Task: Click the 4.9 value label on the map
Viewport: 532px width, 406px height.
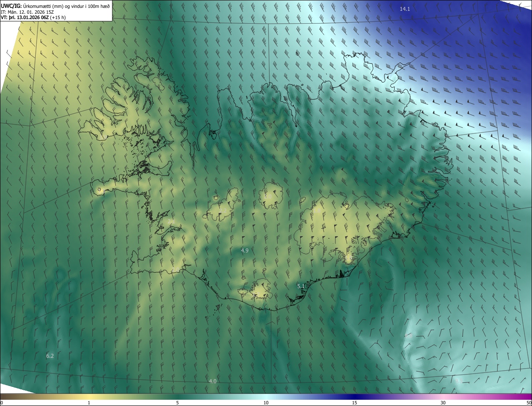Action: 245,250
